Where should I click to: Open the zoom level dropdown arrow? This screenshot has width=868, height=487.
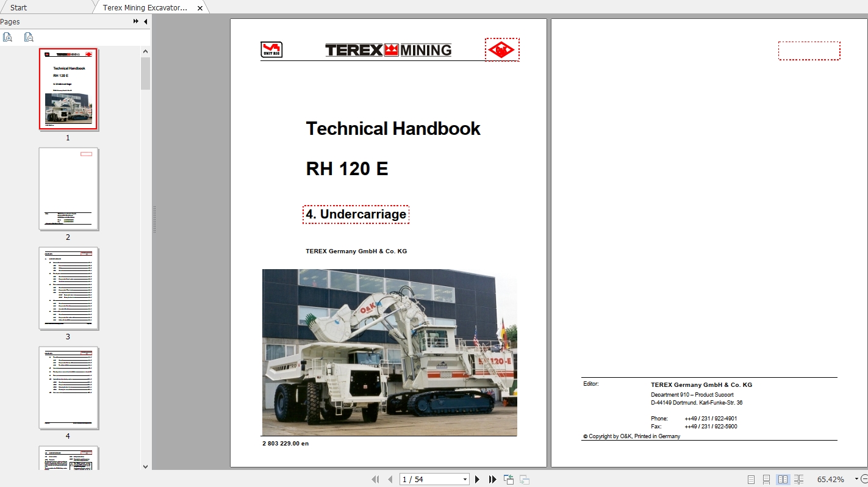[x=857, y=479]
